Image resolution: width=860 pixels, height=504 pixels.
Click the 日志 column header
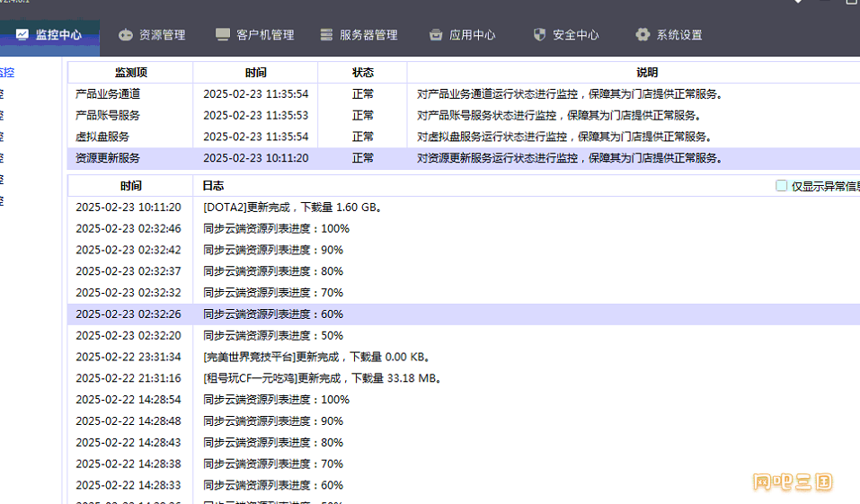tap(213, 186)
